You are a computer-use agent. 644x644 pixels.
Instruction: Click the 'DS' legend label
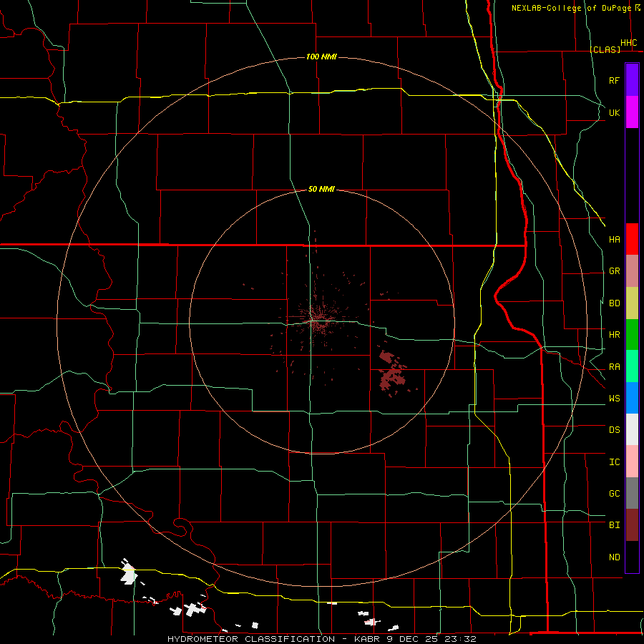(x=615, y=430)
